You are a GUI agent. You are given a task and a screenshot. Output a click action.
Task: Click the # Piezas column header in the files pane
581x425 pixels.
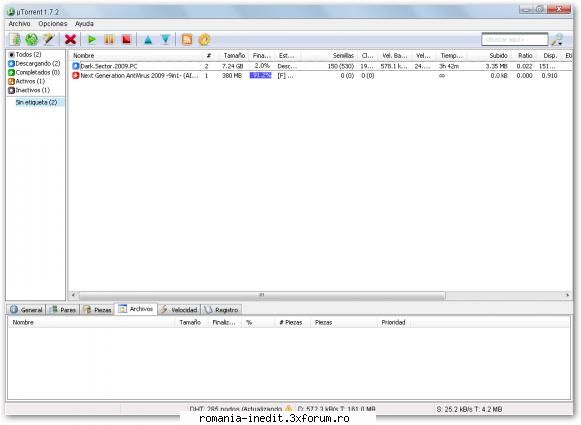(291, 322)
